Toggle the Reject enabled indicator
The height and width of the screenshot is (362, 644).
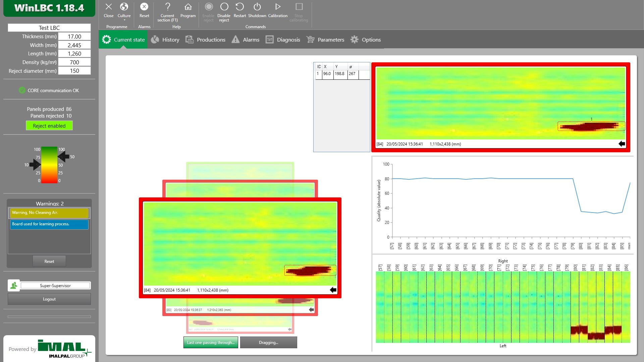tap(49, 126)
